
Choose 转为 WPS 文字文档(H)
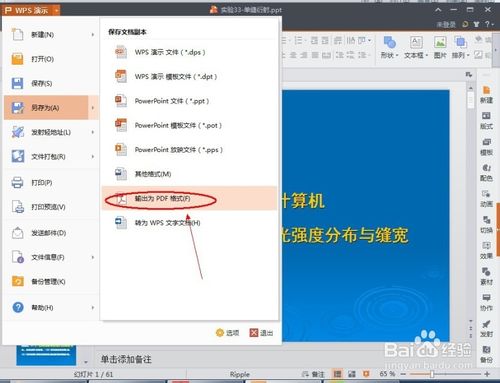pyautogui.click(x=189, y=223)
